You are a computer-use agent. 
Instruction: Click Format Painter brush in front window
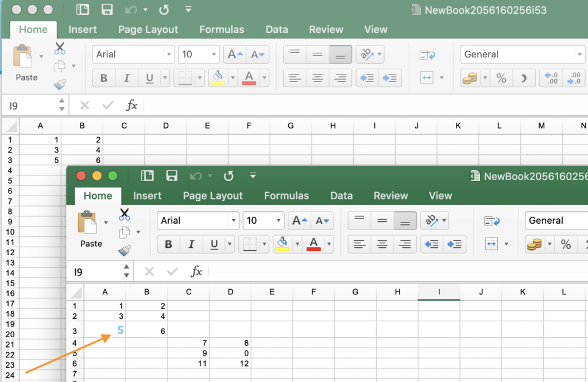tap(125, 250)
